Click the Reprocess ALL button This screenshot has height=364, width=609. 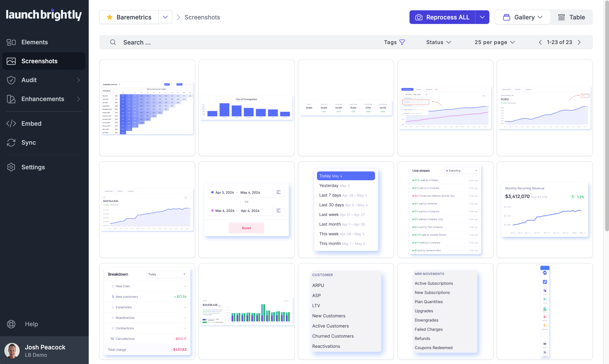442,17
